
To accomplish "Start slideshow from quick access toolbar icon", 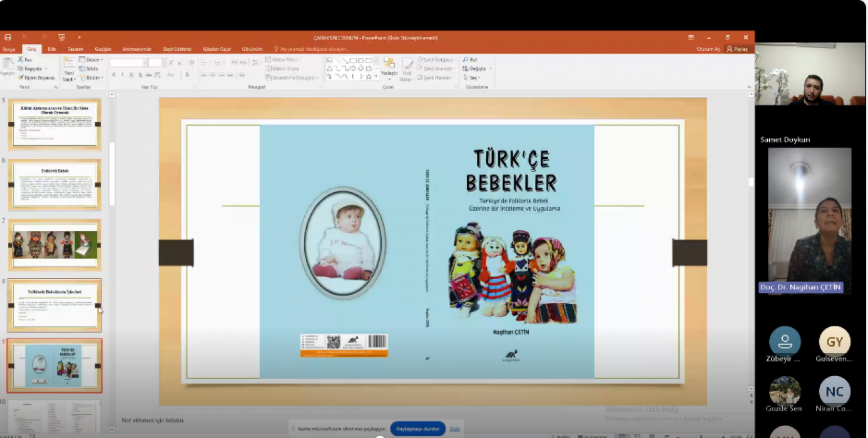I will (61, 38).
